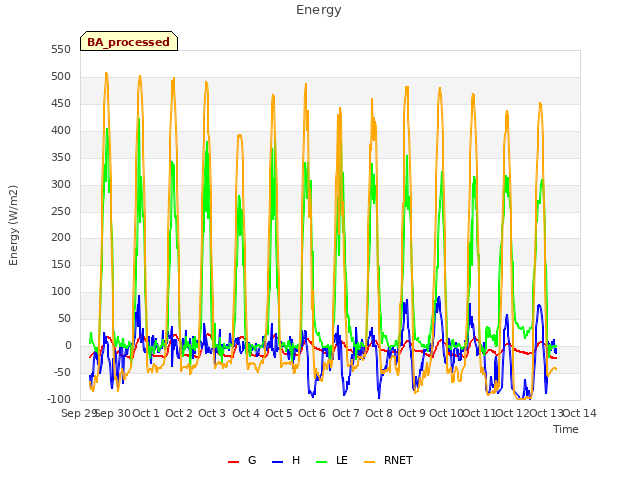Viewport: 640px width, 480px height.
Task: Click the 300 y-axis tick label
Action: [x=61, y=184]
